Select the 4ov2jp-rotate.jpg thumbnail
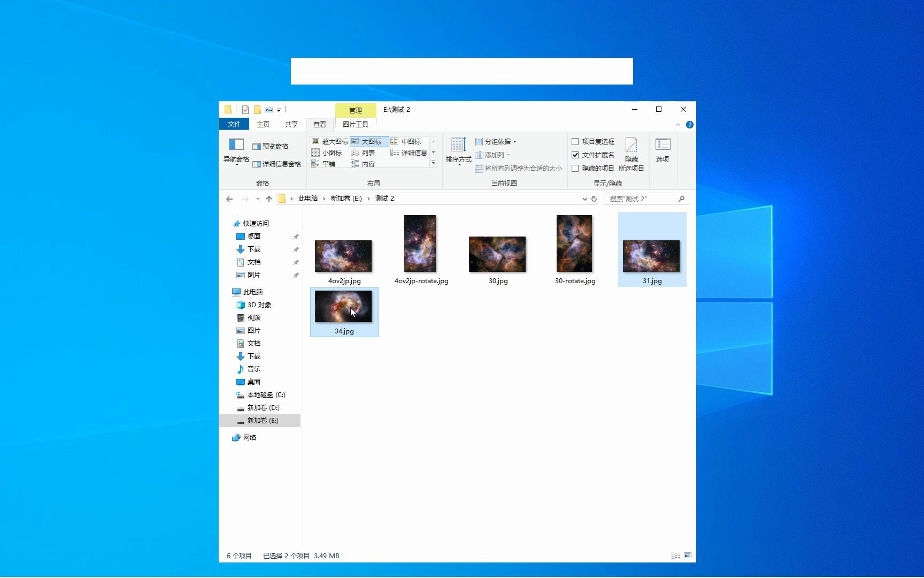 tap(420, 244)
